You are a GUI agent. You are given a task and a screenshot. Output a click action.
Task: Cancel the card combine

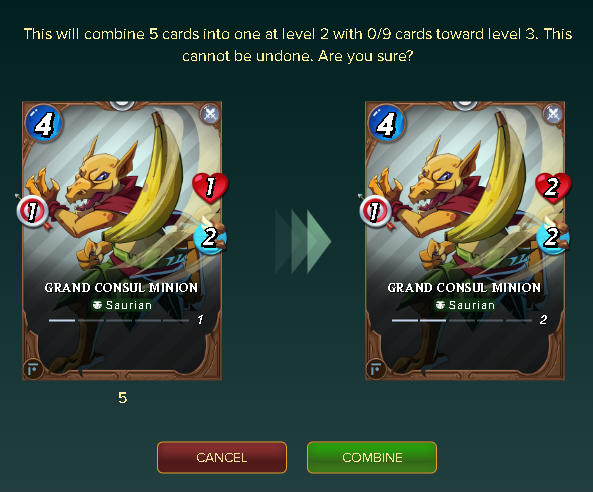click(x=222, y=457)
